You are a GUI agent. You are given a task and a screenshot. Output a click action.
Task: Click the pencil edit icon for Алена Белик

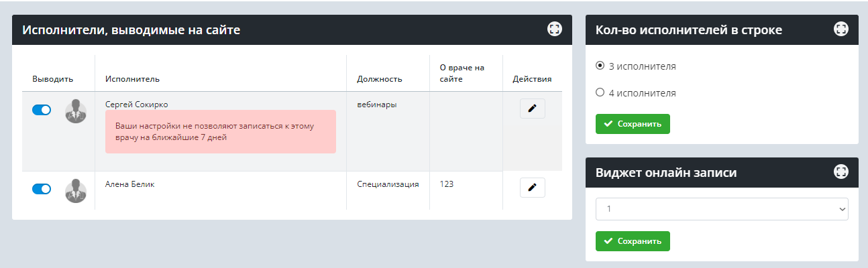pos(532,188)
